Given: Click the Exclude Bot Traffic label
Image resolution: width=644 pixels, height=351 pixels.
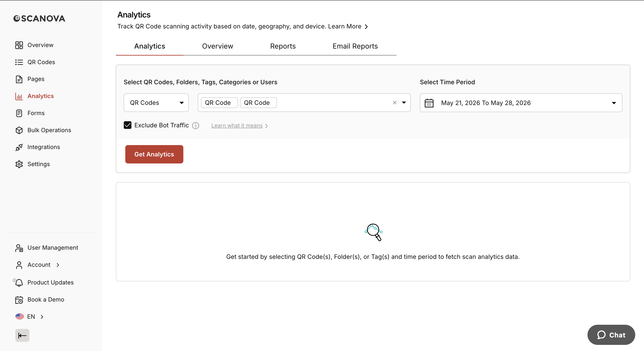Looking at the screenshot, I should [161, 125].
